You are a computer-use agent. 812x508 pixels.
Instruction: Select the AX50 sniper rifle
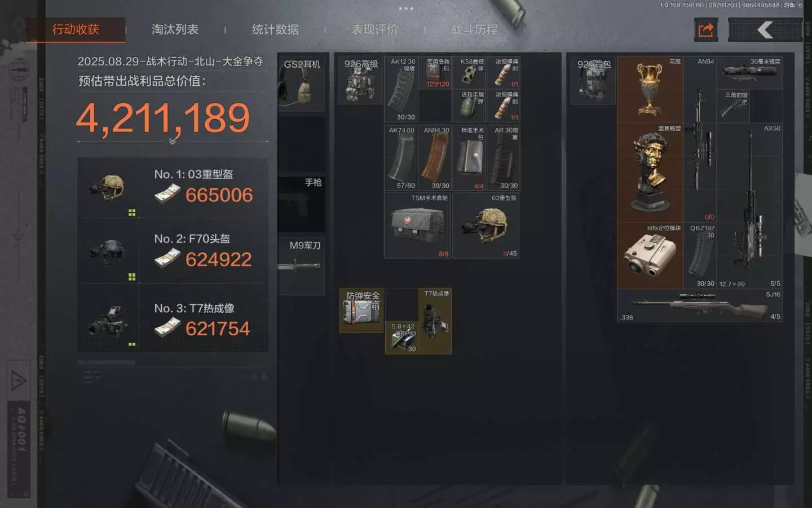point(749,206)
